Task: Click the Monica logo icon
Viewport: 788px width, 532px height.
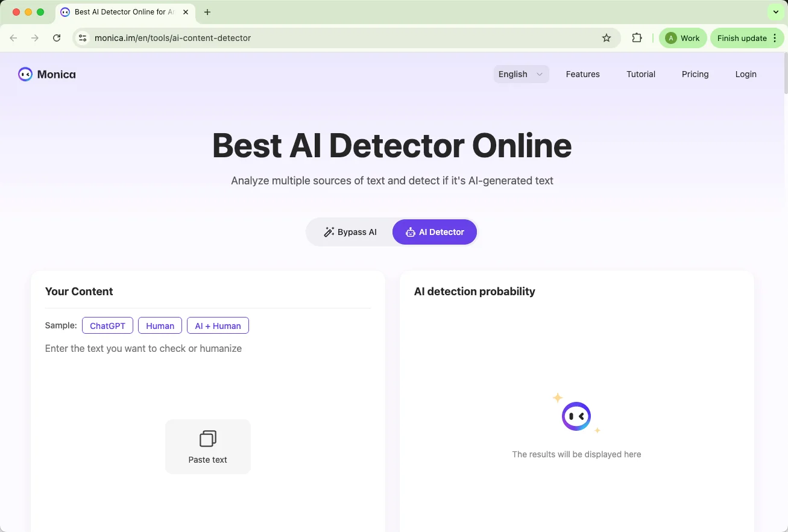Action: (x=25, y=74)
